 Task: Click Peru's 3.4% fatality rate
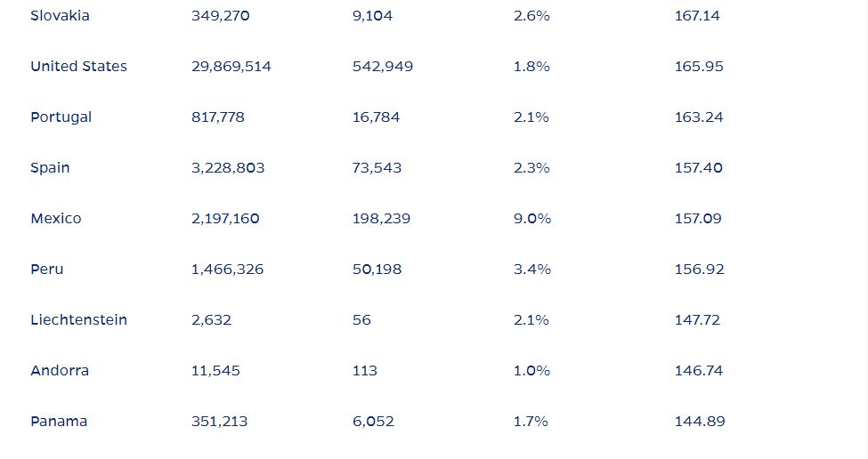click(531, 270)
